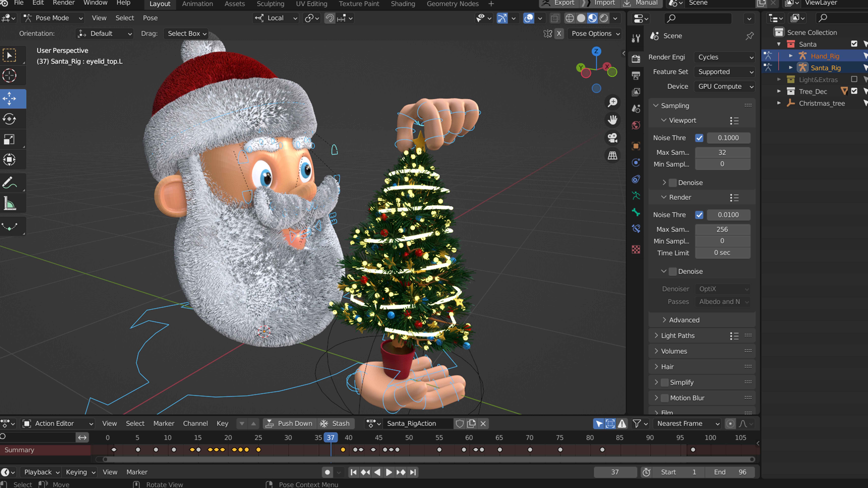
Task: Open the Pose Mode dropdown
Action: (x=53, y=18)
